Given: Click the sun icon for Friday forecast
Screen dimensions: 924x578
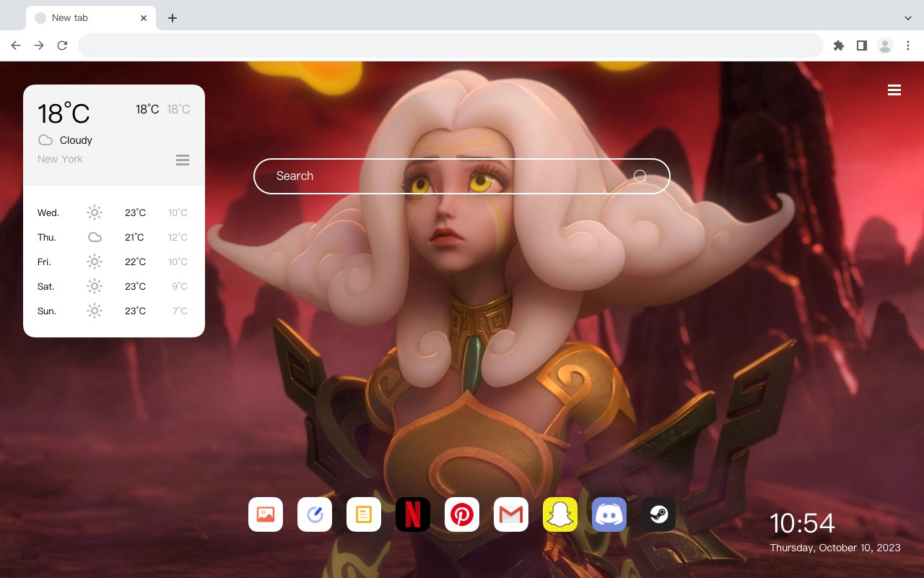Looking at the screenshot, I should click(95, 262).
